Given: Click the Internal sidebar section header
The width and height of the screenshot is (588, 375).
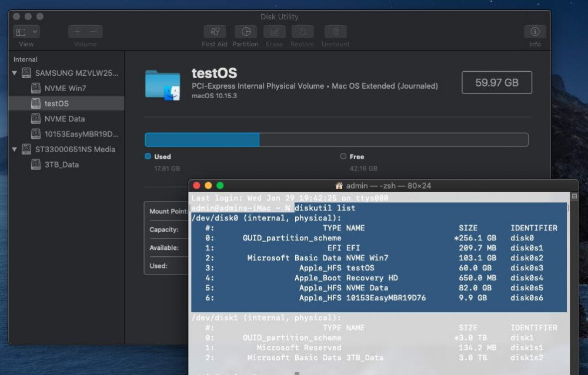Looking at the screenshot, I should [x=25, y=59].
